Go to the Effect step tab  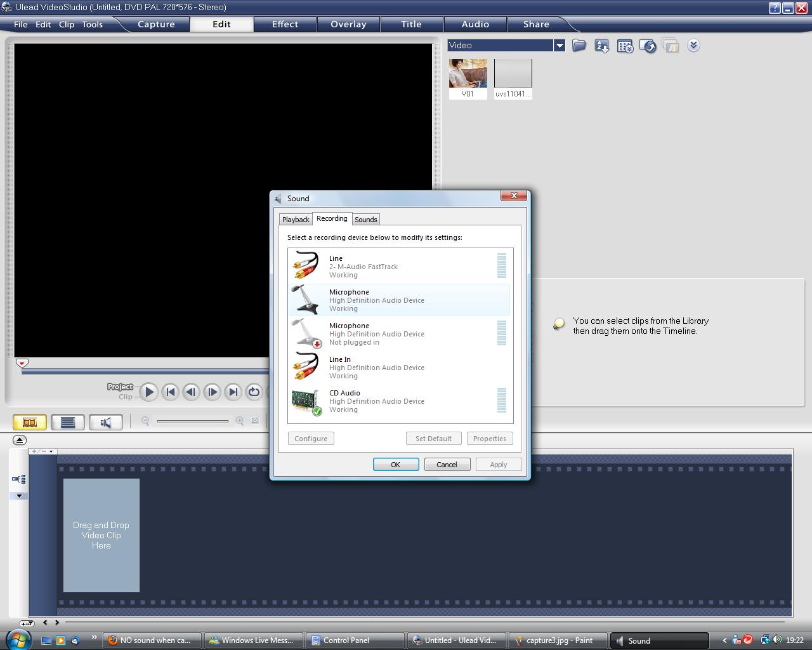point(285,24)
